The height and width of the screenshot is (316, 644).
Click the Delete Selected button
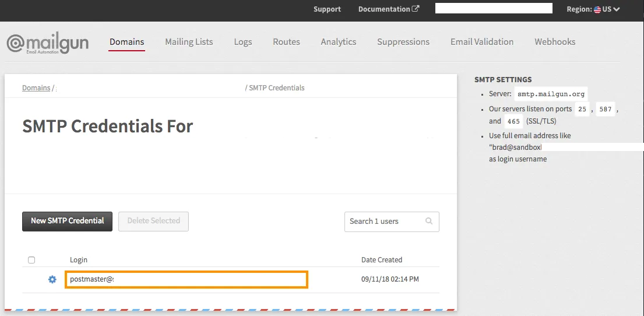(153, 221)
